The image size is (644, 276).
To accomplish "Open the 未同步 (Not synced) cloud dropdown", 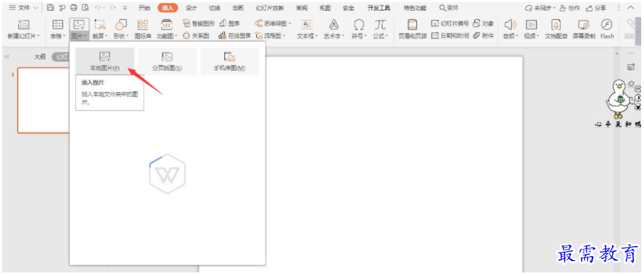I will 540,8.
